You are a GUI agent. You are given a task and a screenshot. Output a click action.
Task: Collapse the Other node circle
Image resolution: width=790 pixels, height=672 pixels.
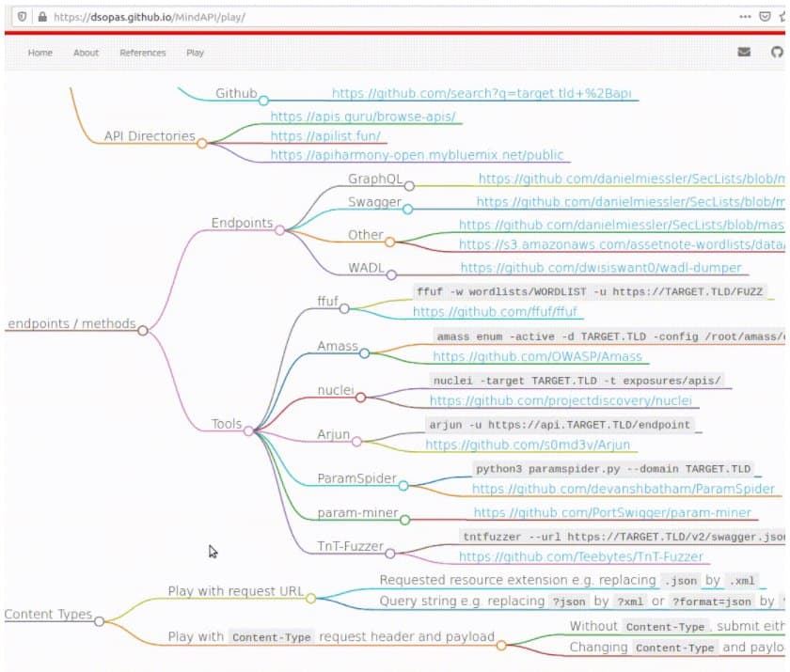tap(390, 242)
